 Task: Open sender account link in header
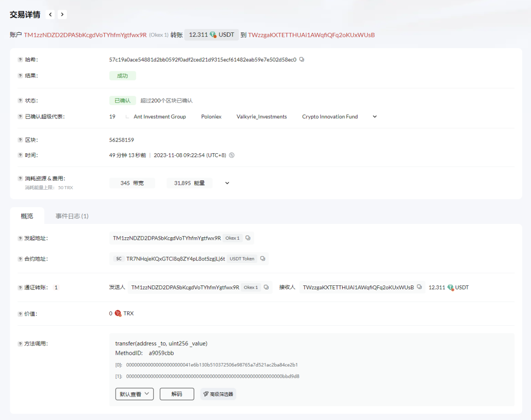click(x=86, y=35)
